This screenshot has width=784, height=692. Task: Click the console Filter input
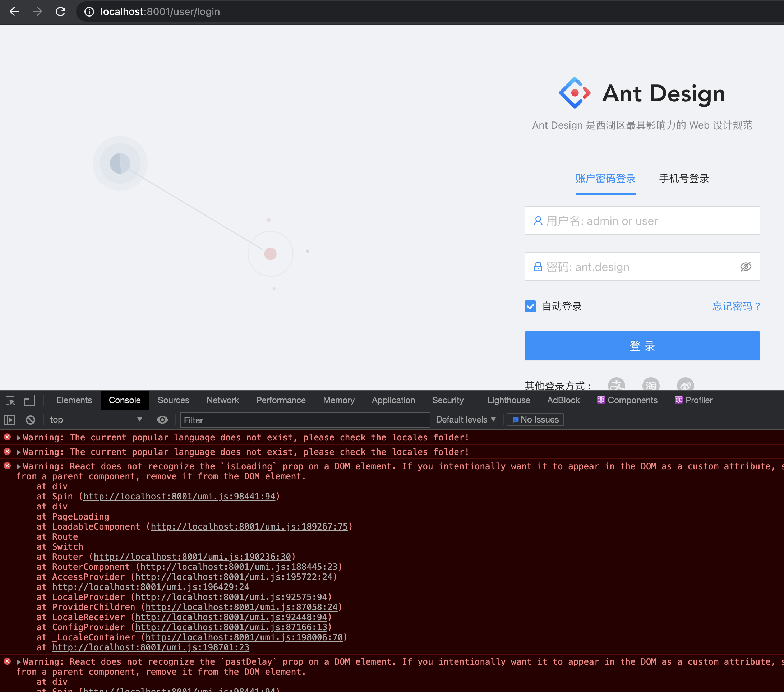click(x=305, y=420)
